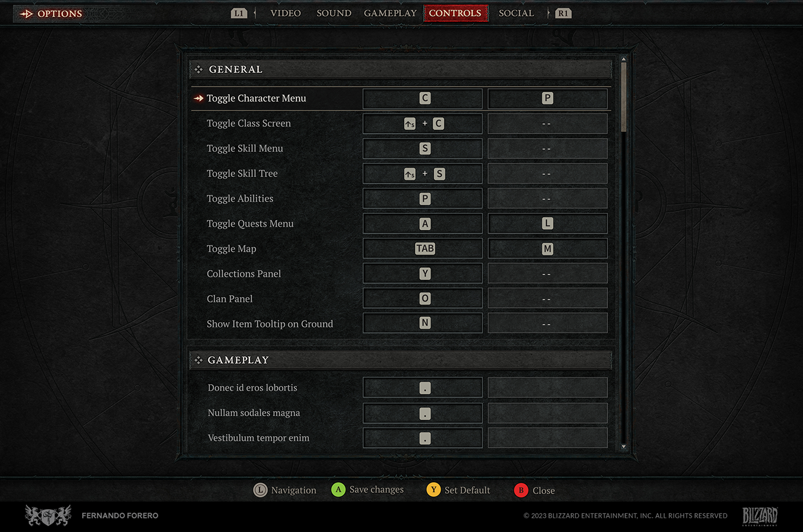The height and width of the screenshot is (532, 803).
Task: Switch to the Video tab
Action: [286, 13]
